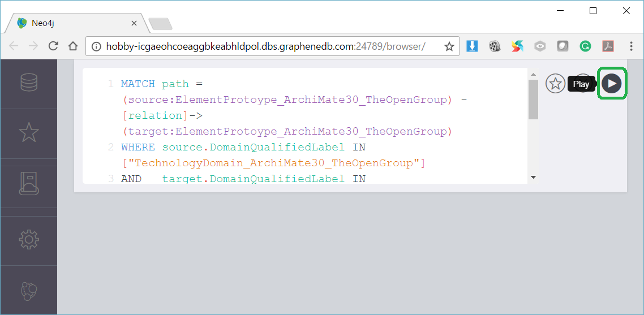Open the Favorites star in the sidebar
The width and height of the screenshot is (644, 315).
tap(29, 132)
